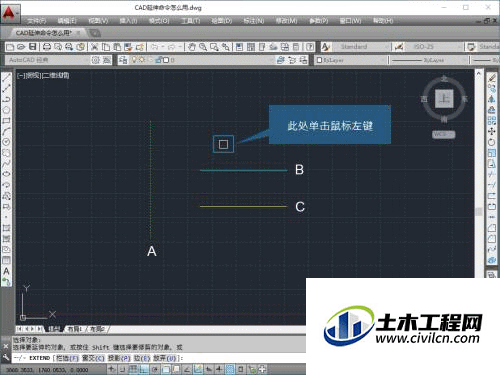Click the New drawing icon
This screenshot has height=375, width=500.
click(10, 47)
